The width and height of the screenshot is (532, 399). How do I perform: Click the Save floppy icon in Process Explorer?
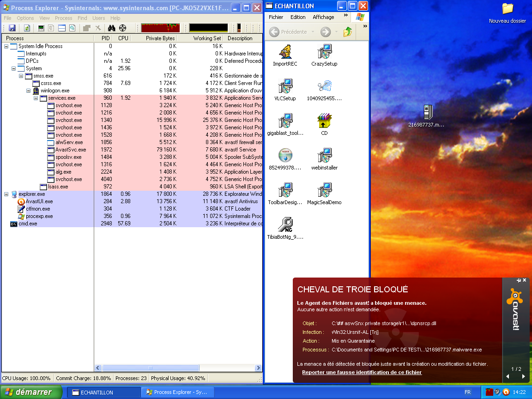[12, 28]
